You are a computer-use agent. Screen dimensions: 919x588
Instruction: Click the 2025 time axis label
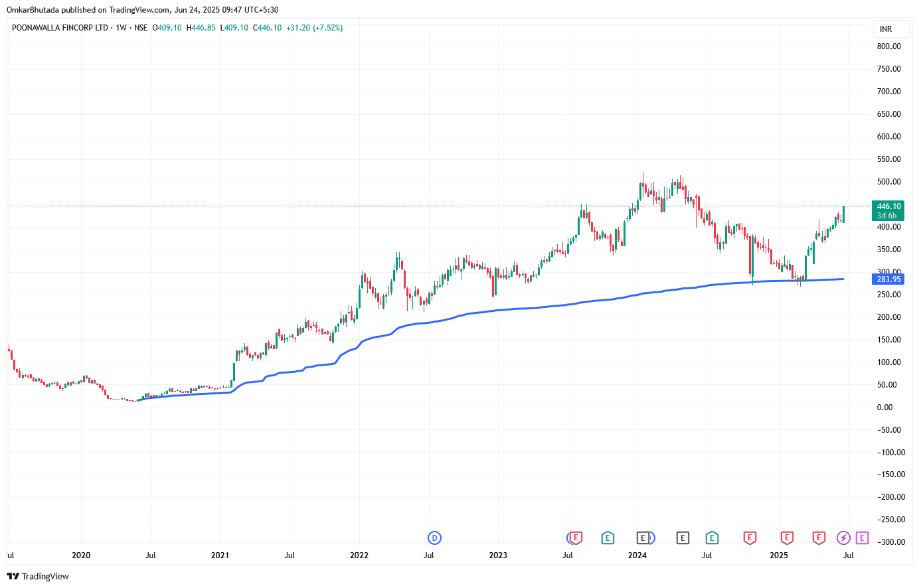779,555
